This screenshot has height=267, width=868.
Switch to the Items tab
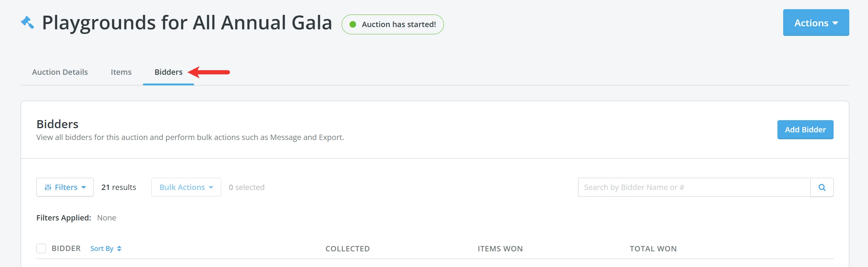click(x=121, y=72)
